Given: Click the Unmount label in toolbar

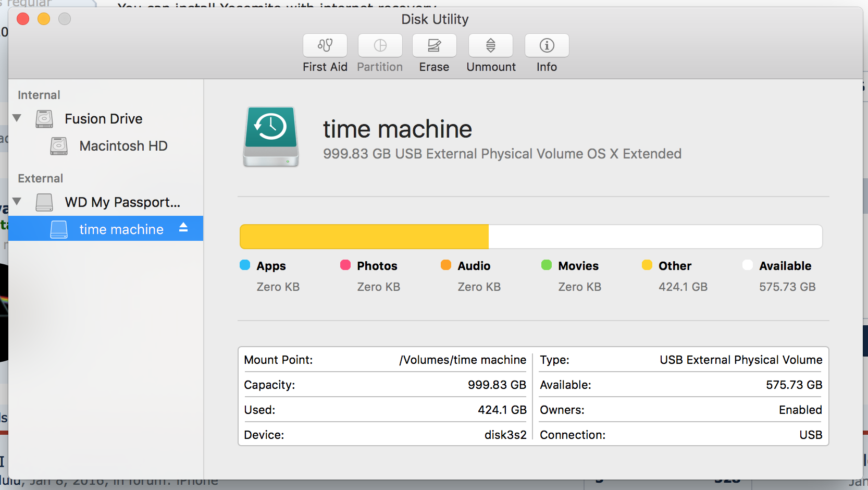Looking at the screenshot, I should pyautogui.click(x=491, y=67).
